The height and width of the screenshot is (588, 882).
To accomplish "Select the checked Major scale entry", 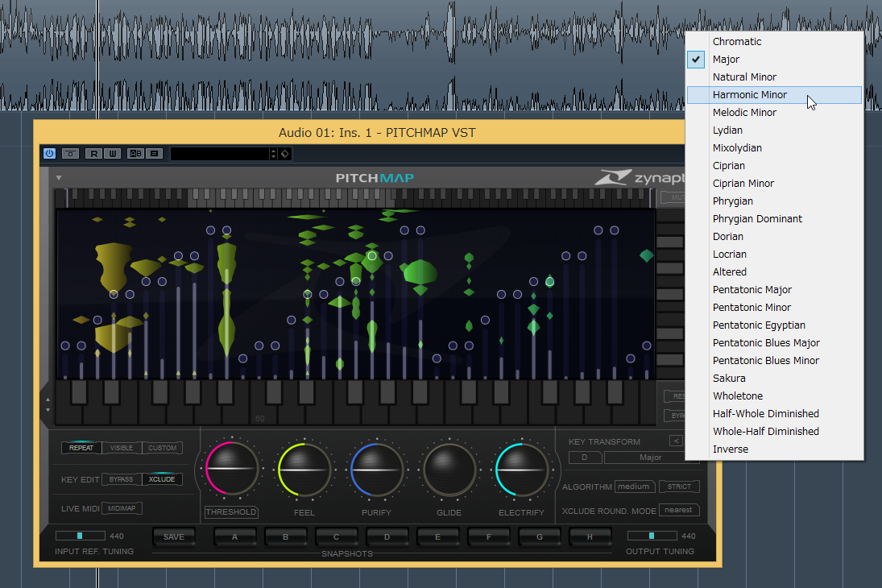I will point(775,59).
